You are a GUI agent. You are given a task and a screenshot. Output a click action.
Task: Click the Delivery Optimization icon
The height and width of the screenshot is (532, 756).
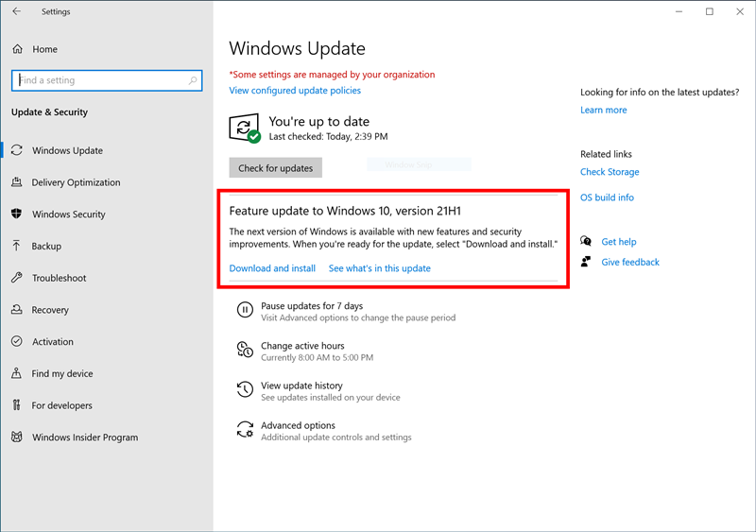(17, 182)
